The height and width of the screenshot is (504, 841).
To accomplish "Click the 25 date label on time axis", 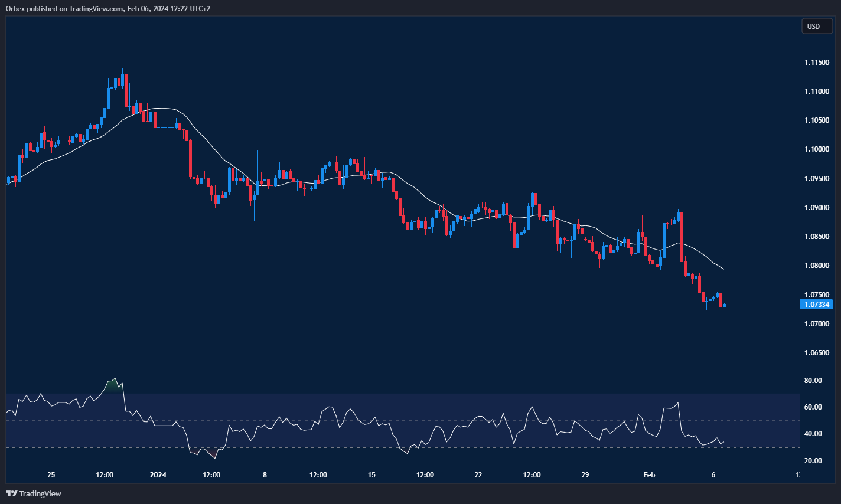I will pyautogui.click(x=51, y=475).
